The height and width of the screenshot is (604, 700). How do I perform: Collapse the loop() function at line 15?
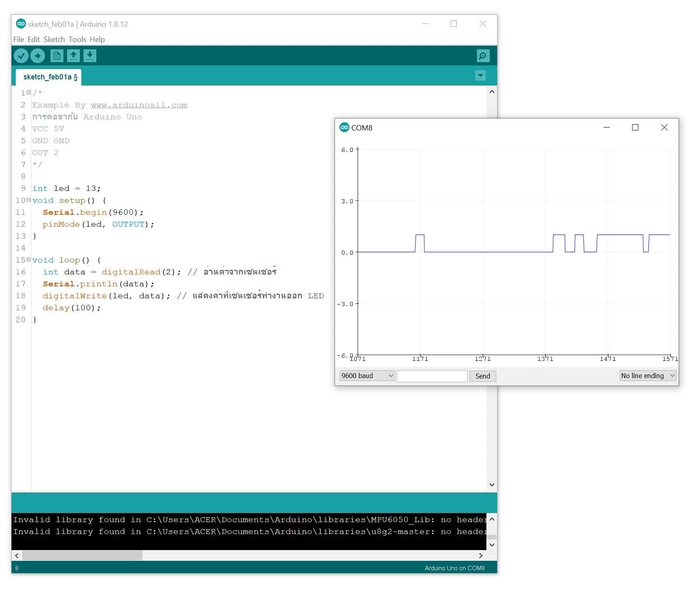(28, 260)
